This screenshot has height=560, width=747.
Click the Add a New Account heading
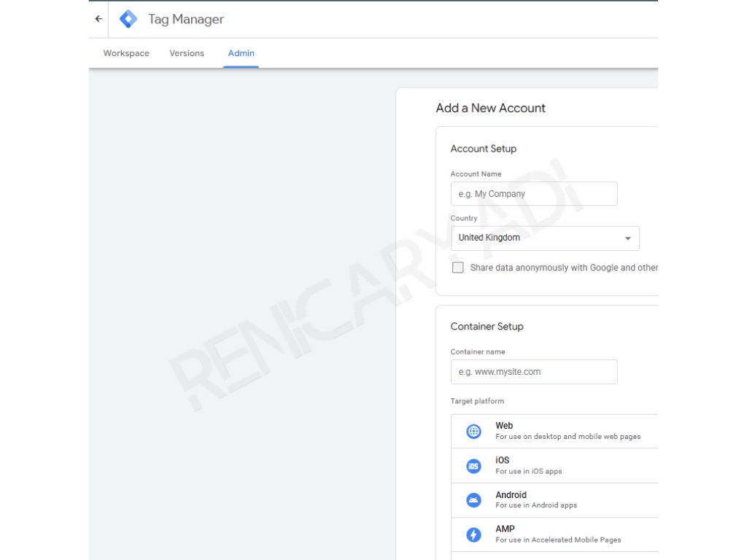pyautogui.click(x=491, y=108)
